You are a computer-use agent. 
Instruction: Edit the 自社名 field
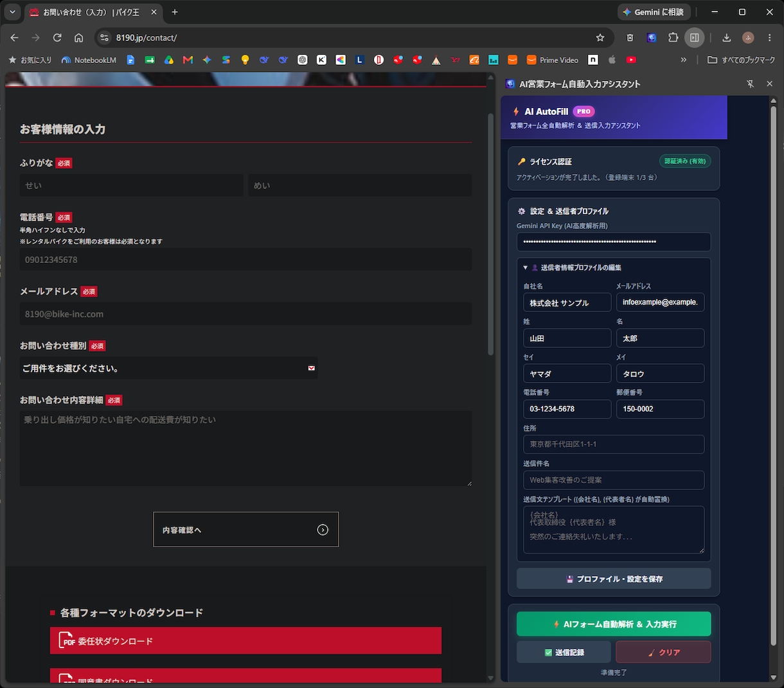point(567,303)
